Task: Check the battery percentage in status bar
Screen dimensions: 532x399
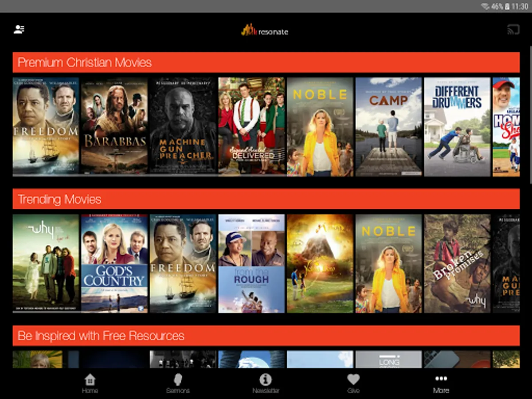Action: [497, 6]
